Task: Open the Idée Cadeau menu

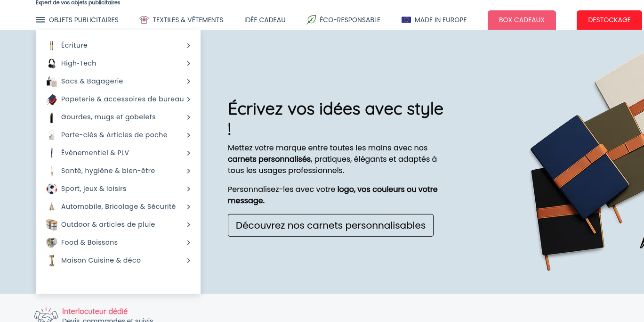Action: pyautogui.click(x=265, y=20)
